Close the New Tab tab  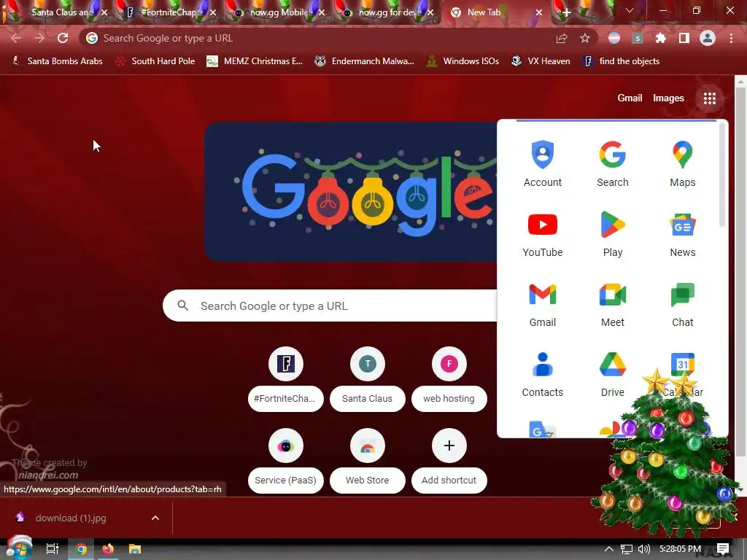point(539,12)
